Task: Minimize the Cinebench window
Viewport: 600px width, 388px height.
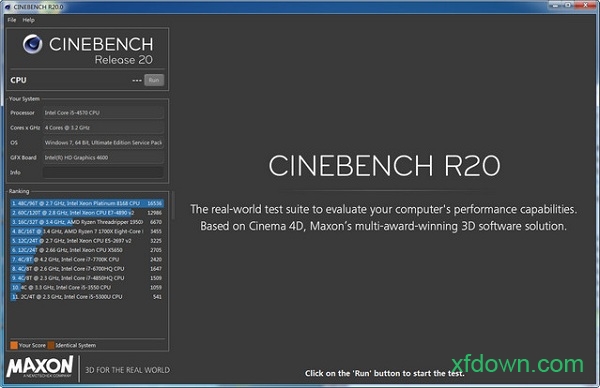Action: [554, 5]
